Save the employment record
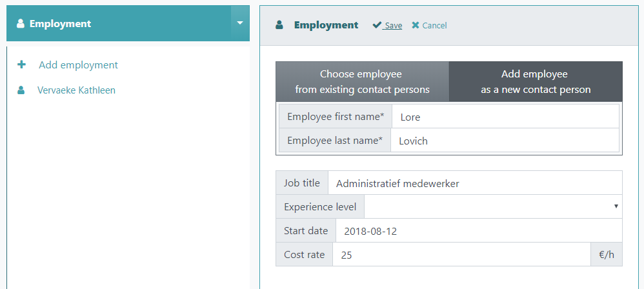 point(387,25)
